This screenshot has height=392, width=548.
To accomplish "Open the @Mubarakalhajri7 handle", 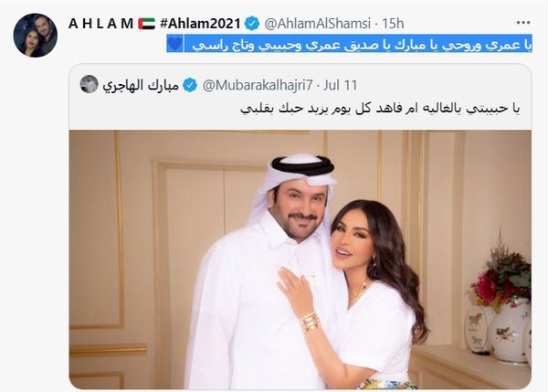I will coord(258,85).
